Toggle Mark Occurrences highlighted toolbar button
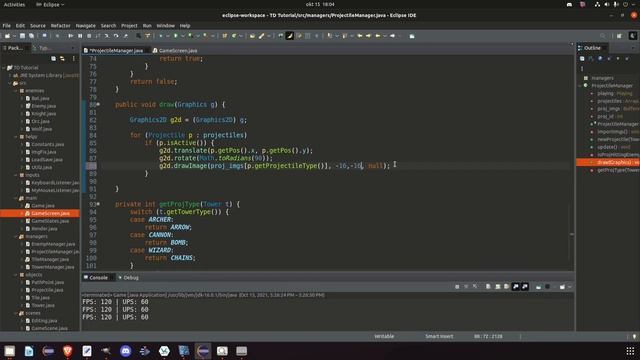The height and width of the screenshot is (360, 640). pos(289,36)
